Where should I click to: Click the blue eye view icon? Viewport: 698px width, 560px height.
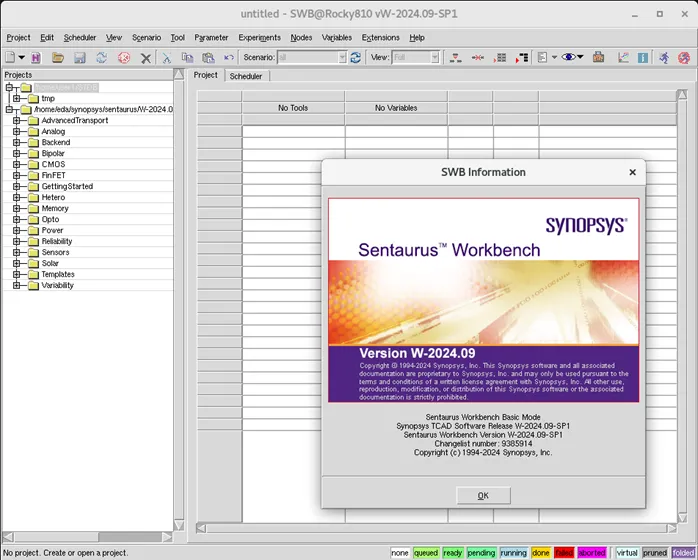(568, 57)
